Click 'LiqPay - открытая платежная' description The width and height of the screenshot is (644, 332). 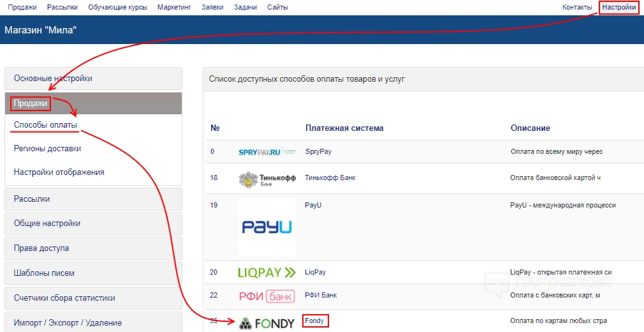[x=561, y=272]
